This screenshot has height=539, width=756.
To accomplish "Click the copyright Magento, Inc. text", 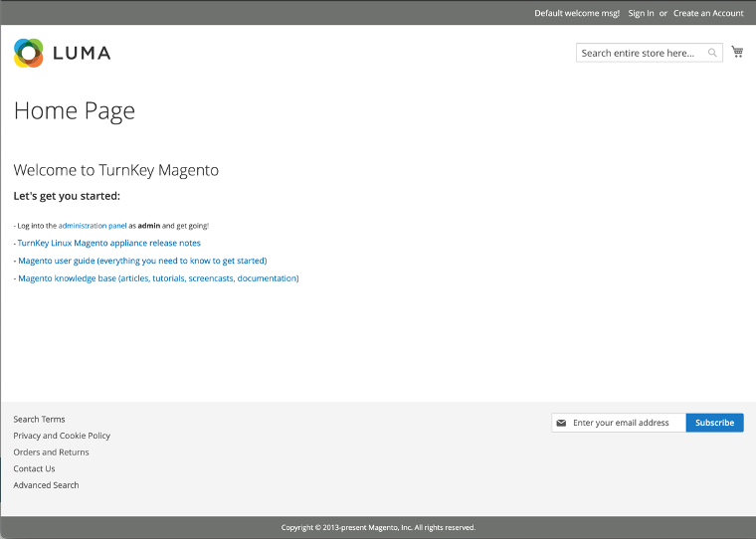I will pos(378,527).
